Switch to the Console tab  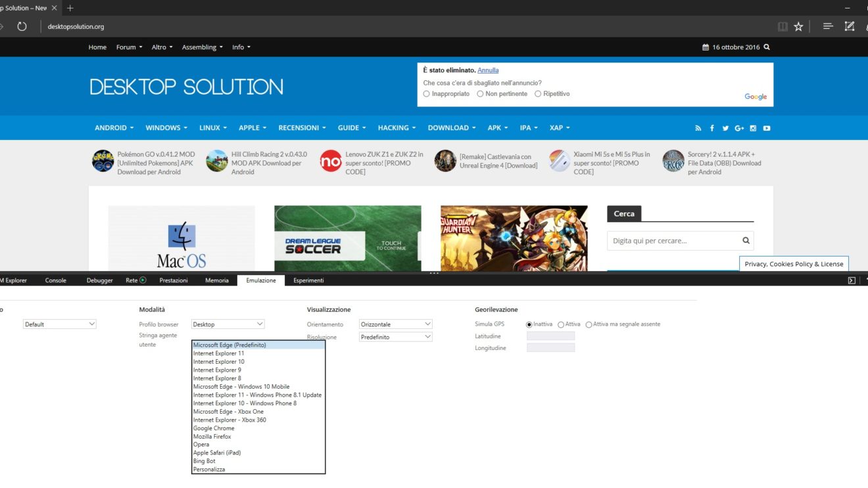pos(56,280)
